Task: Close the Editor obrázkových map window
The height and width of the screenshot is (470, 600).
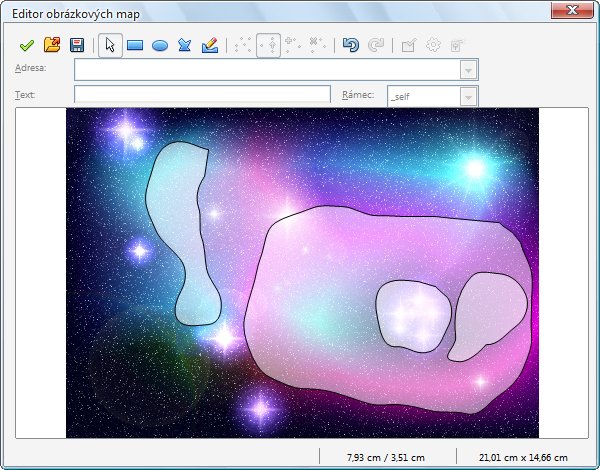Action: click(x=572, y=10)
